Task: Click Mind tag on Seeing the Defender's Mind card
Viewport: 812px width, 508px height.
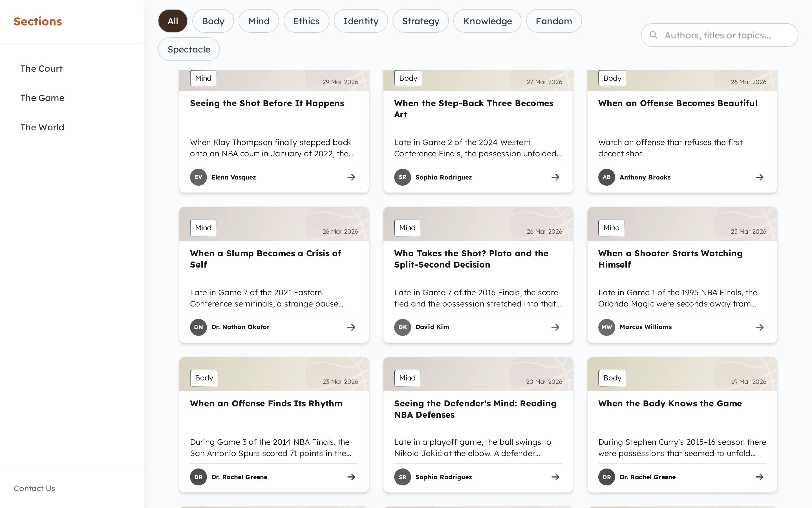Action: (x=407, y=378)
